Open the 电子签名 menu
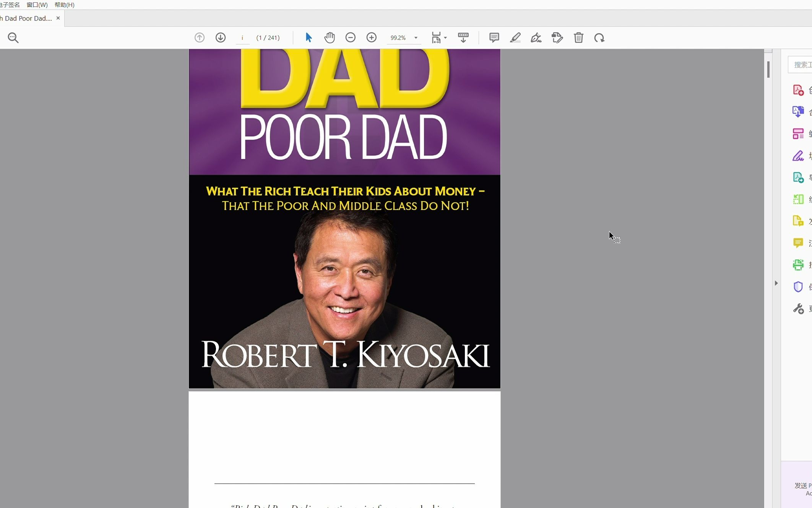 10,5
